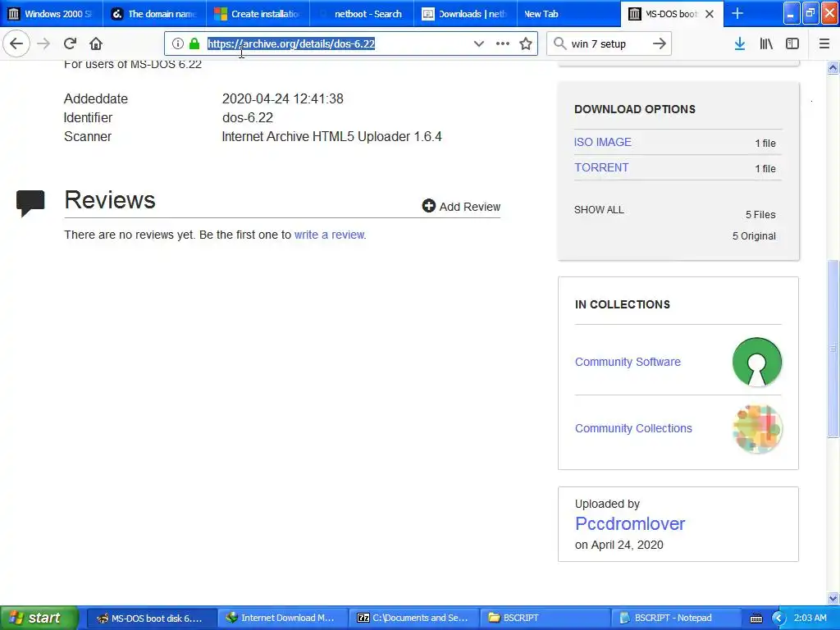Click the on-screen keyboard tray icon
840x630 pixels.
[x=756, y=619]
